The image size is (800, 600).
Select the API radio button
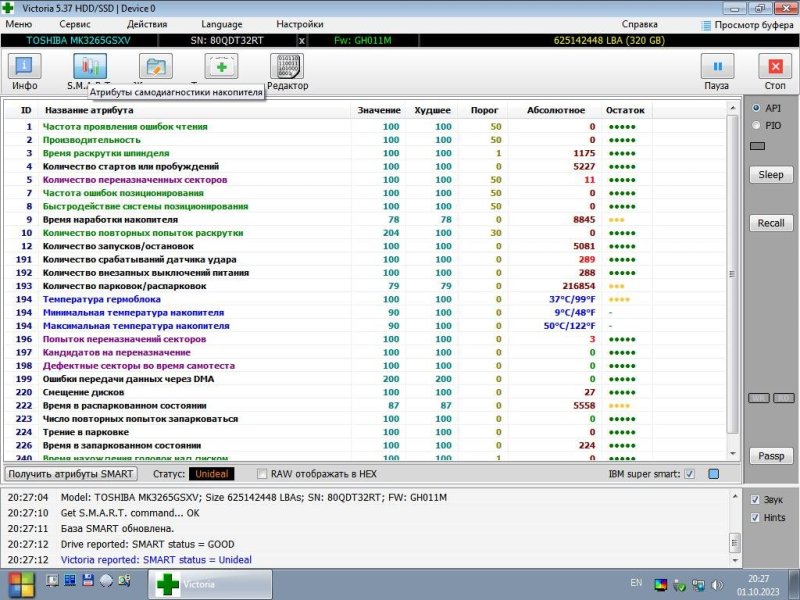[756, 108]
